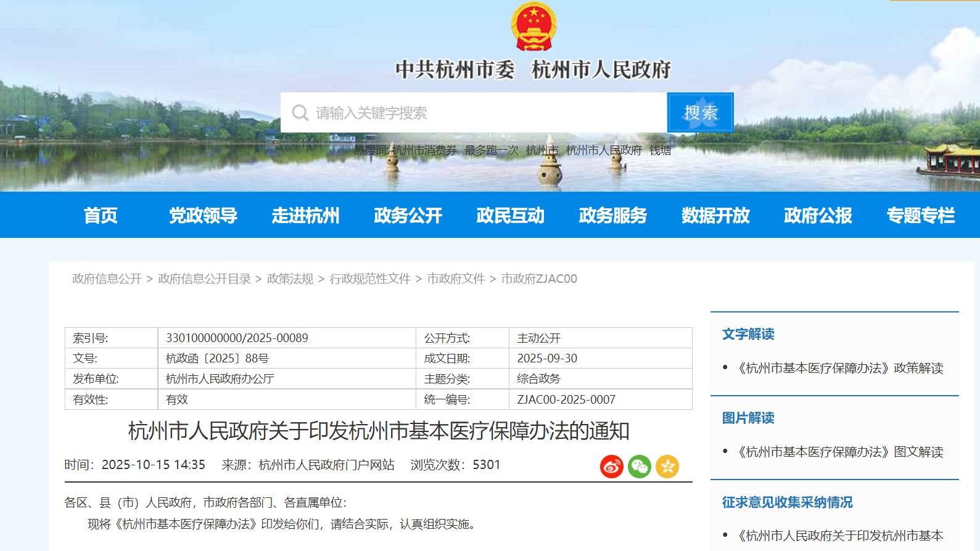
Task: Open the 政策解读 link under 文字解读
Action: coord(840,368)
